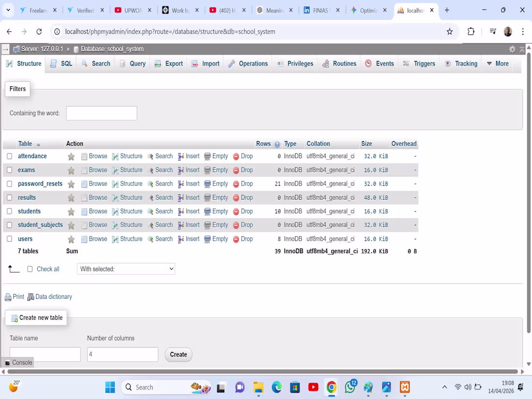Insert a row into the exams table

[x=192, y=170]
